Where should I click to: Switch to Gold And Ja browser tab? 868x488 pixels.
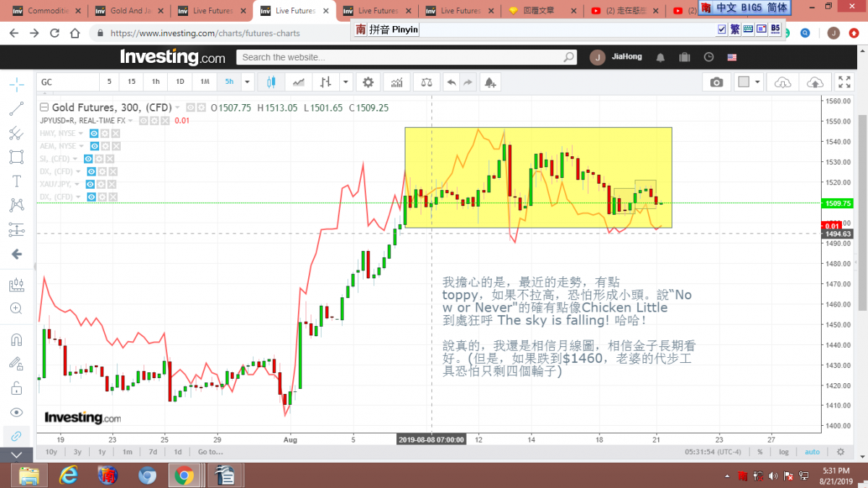pos(130,11)
